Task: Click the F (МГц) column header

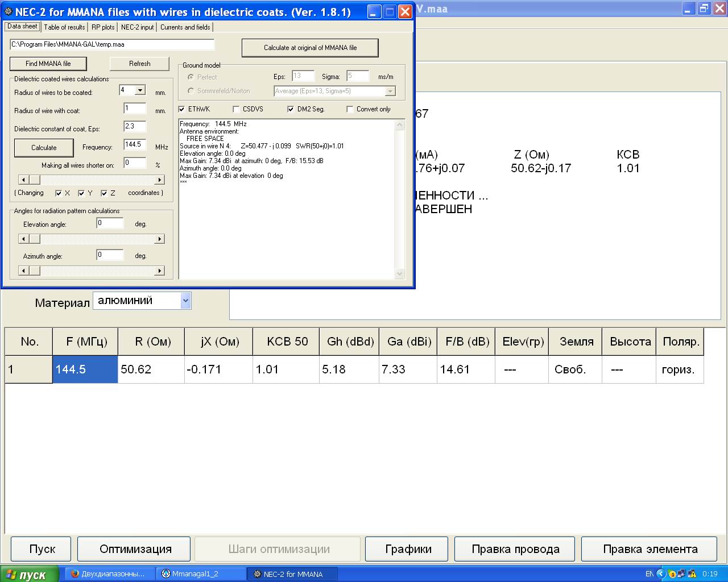Action: (85, 342)
